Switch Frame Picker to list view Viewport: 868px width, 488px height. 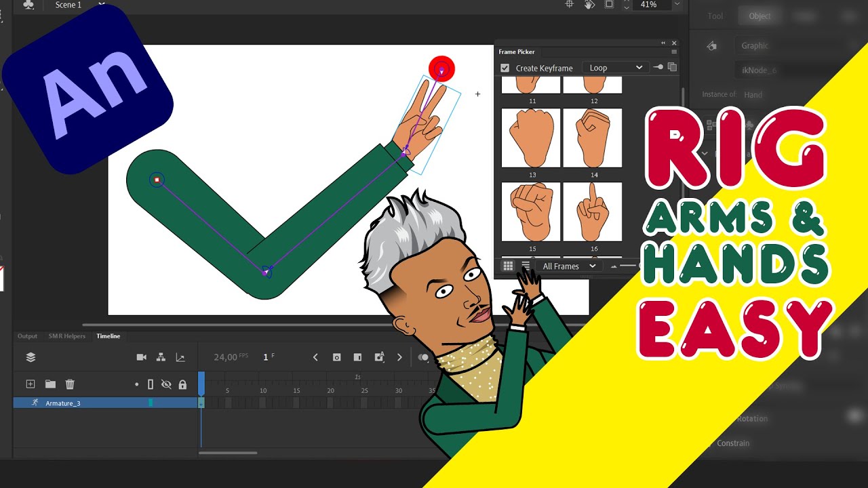point(526,266)
